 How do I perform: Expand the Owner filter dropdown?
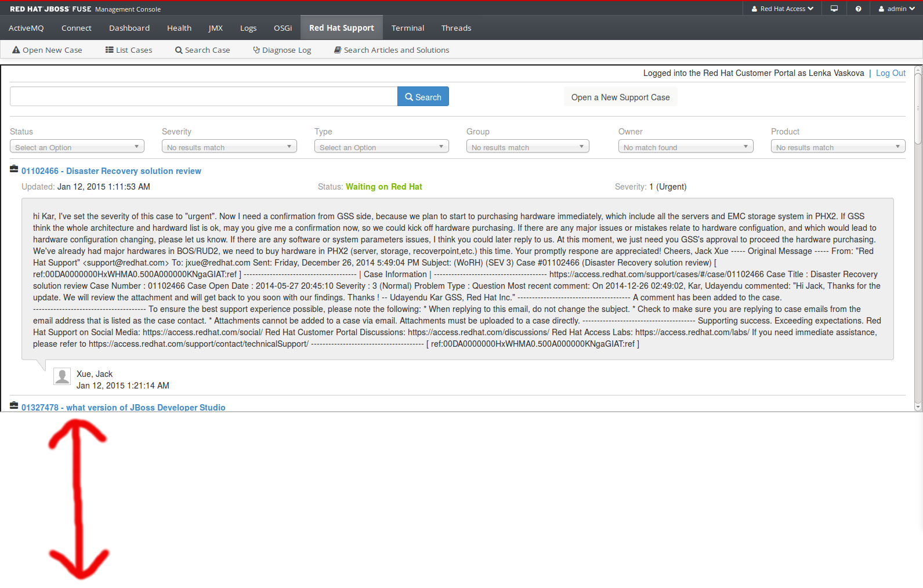pyautogui.click(x=686, y=147)
